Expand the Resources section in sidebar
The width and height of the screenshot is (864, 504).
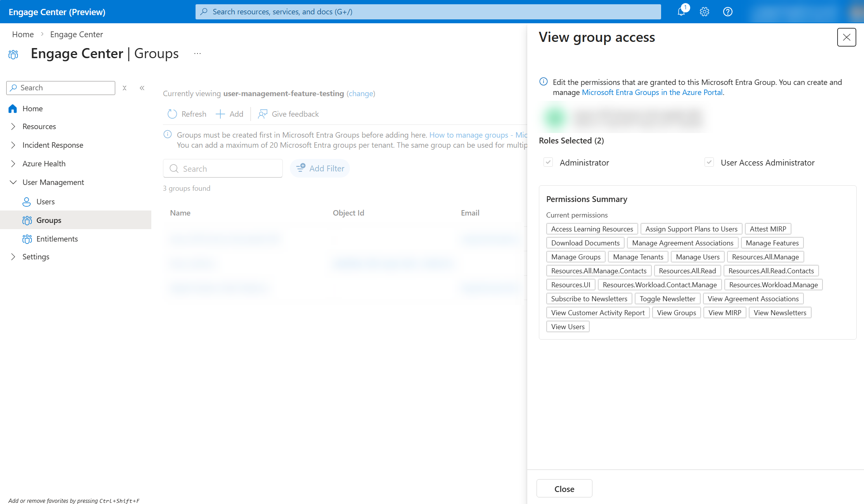pyautogui.click(x=13, y=126)
